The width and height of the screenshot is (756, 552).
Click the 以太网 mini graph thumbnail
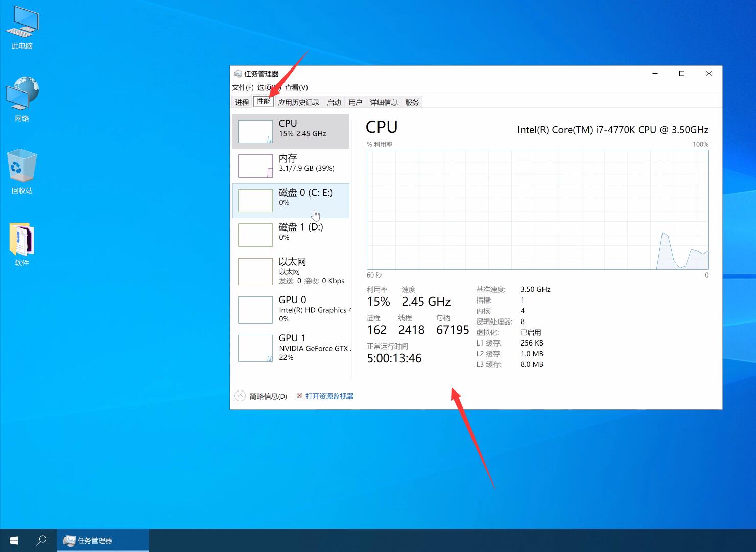tap(255, 271)
